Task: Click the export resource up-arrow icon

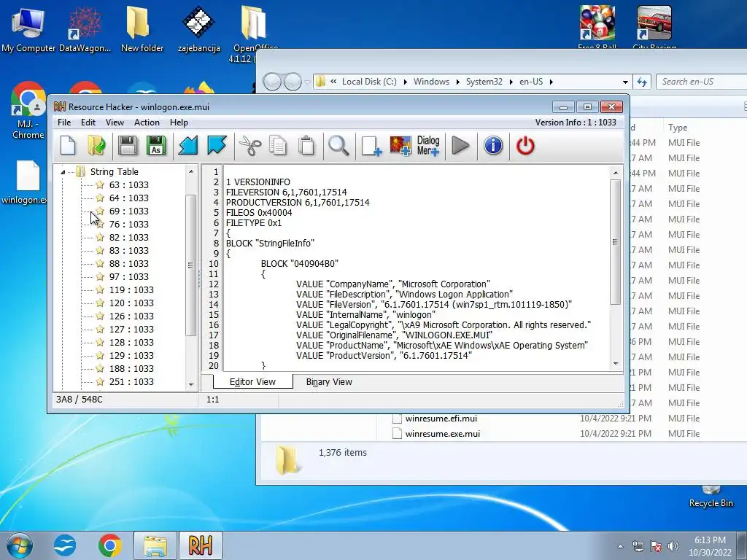Action: click(x=217, y=145)
